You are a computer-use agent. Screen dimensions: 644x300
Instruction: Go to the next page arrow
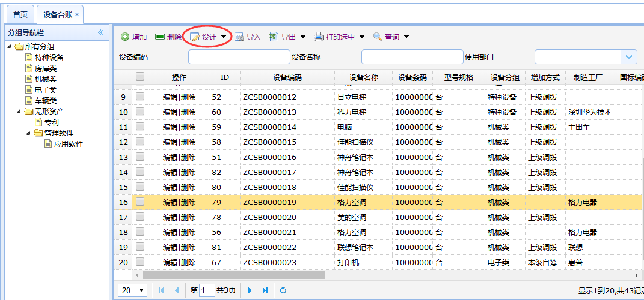250,290
